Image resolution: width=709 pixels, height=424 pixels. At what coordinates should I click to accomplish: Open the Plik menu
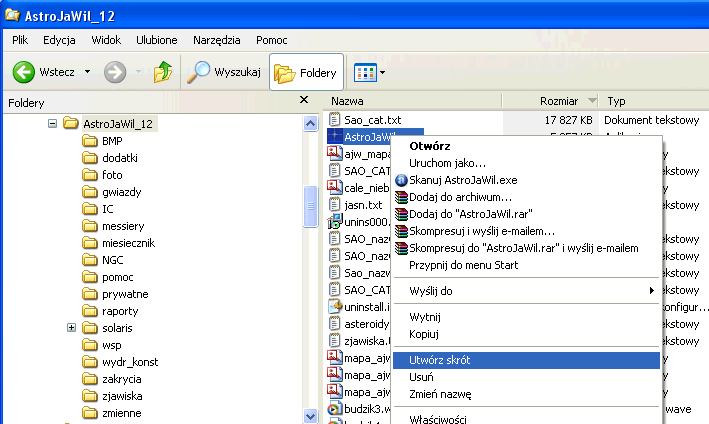coord(20,40)
